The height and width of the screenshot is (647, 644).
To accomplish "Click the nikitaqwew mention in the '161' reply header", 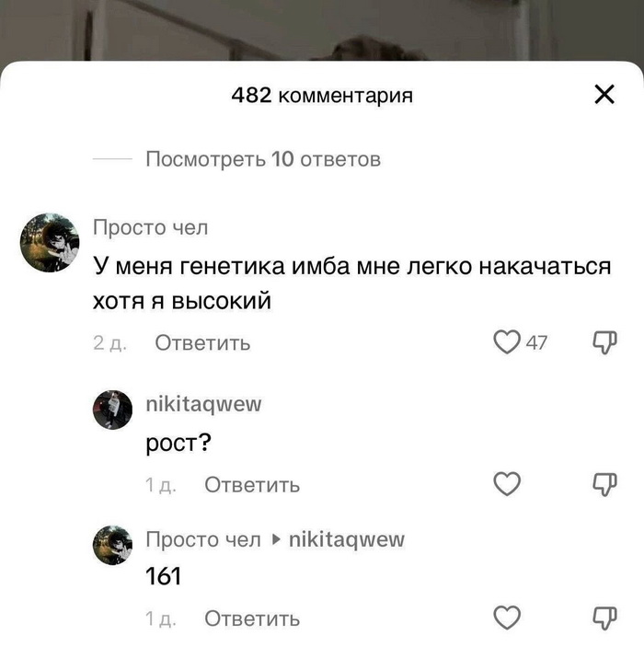I will (x=347, y=539).
